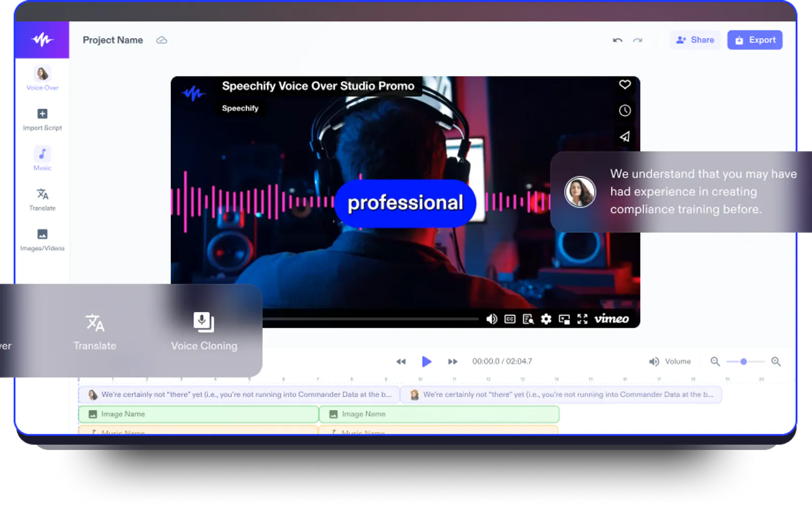This screenshot has height=508, width=812.
Task: Select the Project Name title
Action: click(x=113, y=40)
